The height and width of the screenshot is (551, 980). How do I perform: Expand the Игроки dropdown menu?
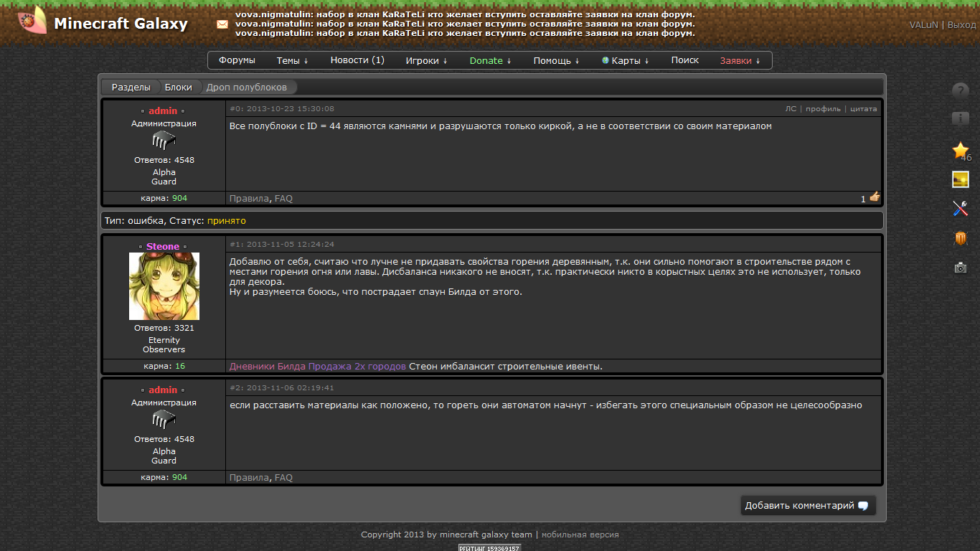(x=426, y=61)
